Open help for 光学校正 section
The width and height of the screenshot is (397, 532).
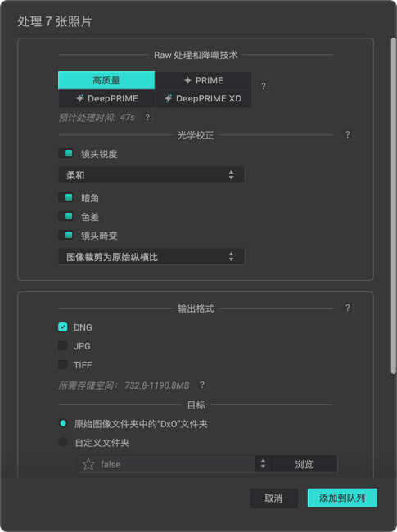tap(347, 135)
